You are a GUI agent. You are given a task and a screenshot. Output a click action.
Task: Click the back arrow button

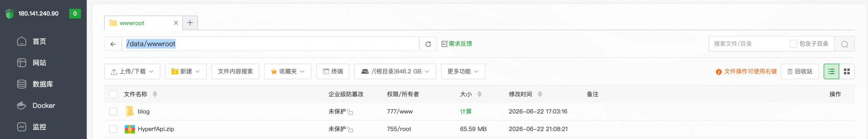tap(113, 44)
